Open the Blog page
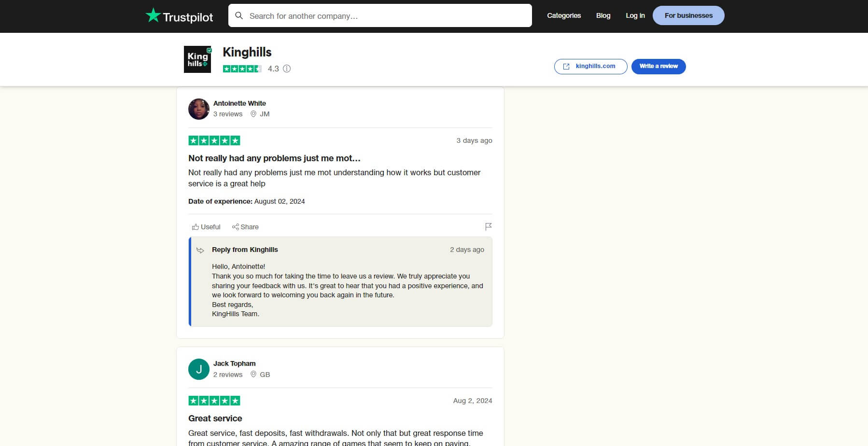 pos(603,15)
